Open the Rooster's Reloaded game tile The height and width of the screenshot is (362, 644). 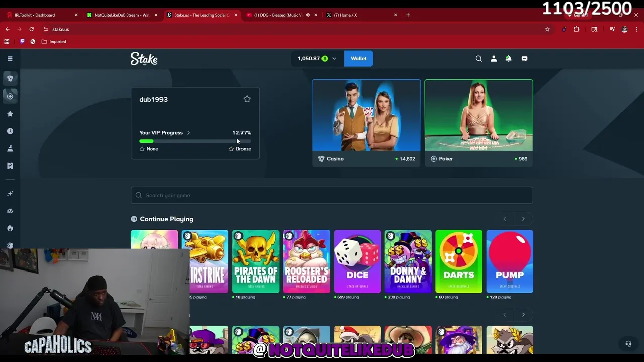click(x=306, y=261)
